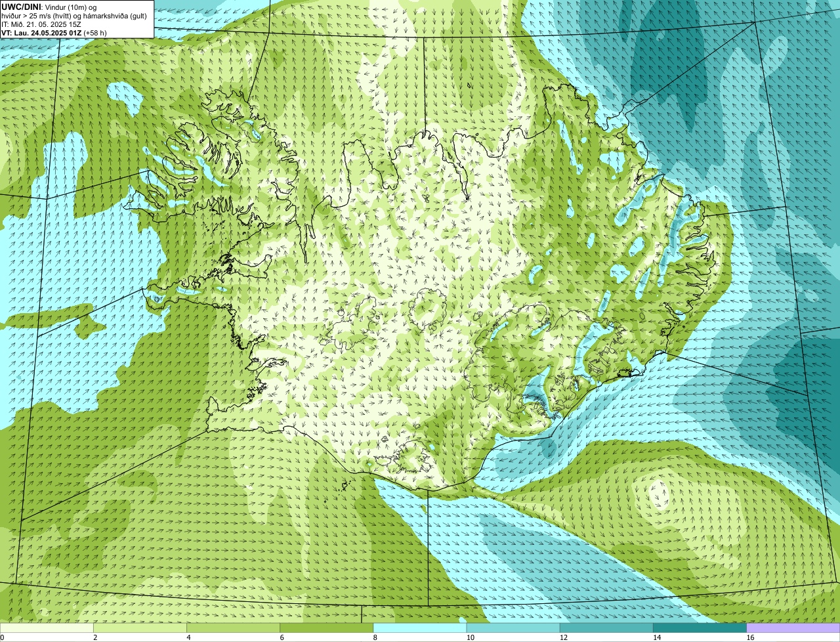840x642 pixels.
Task: Click the scale label '0'
Action: 2,637
